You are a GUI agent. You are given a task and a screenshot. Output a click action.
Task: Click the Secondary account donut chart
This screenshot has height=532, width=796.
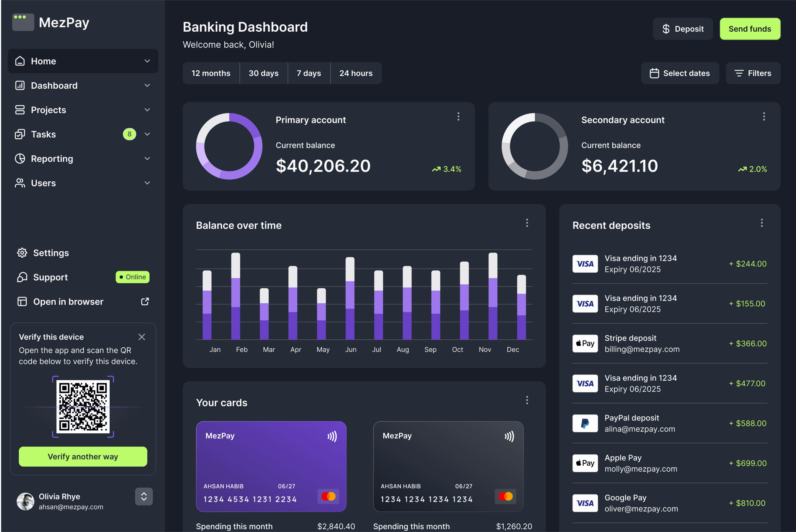[x=535, y=146]
